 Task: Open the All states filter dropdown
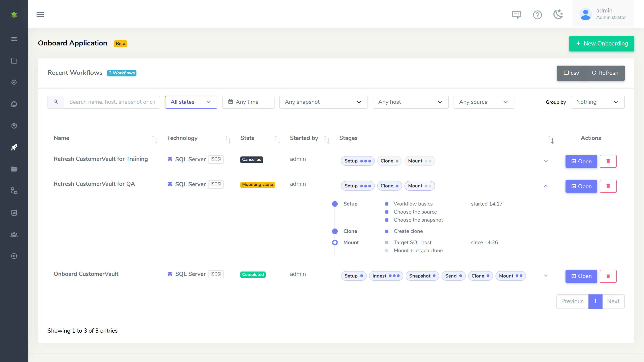191,102
